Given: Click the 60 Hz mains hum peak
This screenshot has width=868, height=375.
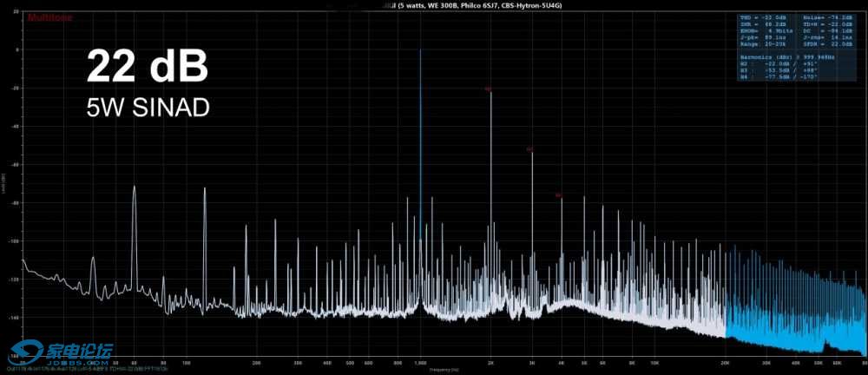Looking at the screenshot, I should (135, 187).
